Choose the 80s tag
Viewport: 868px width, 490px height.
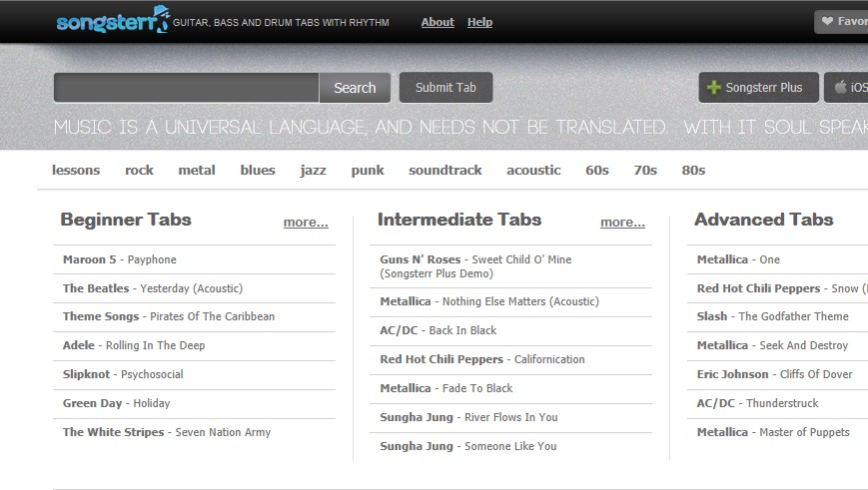pos(693,170)
